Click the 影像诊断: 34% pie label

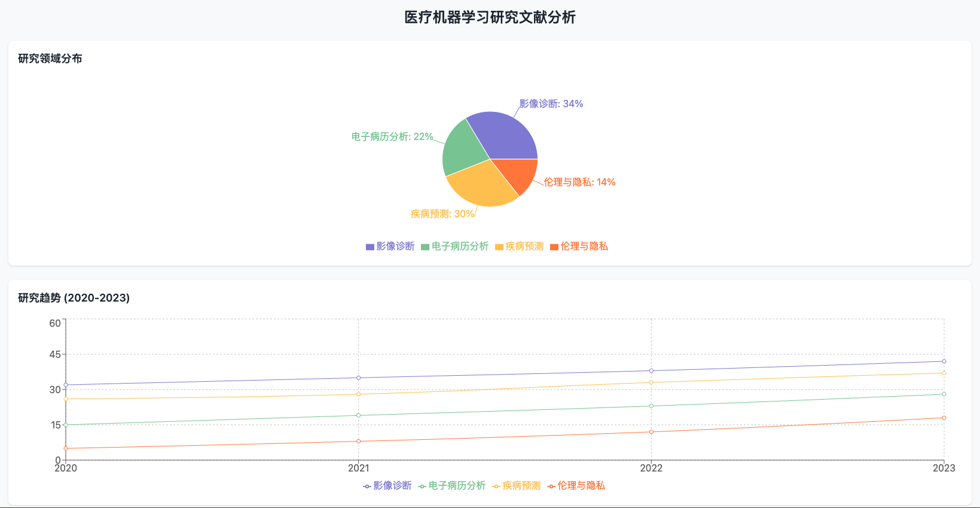551,104
